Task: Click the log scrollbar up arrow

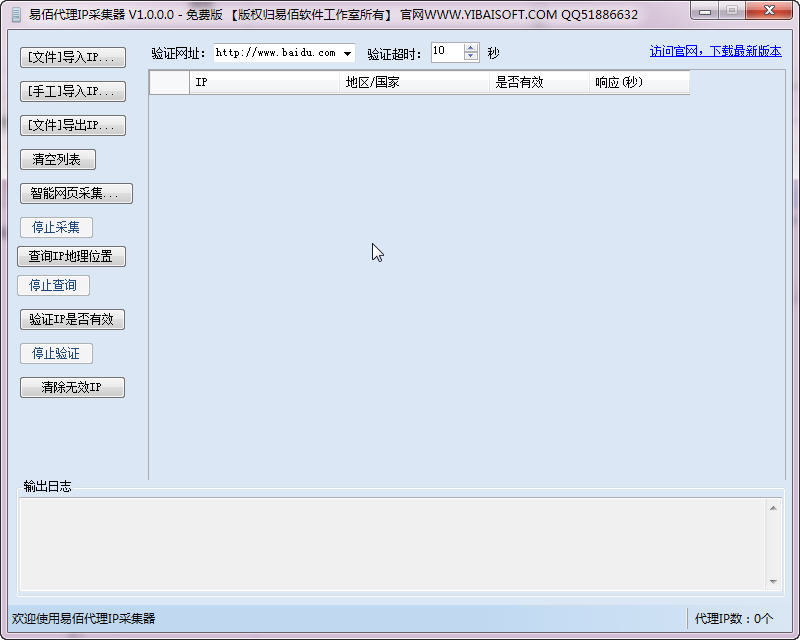Action: pyautogui.click(x=773, y=508)
